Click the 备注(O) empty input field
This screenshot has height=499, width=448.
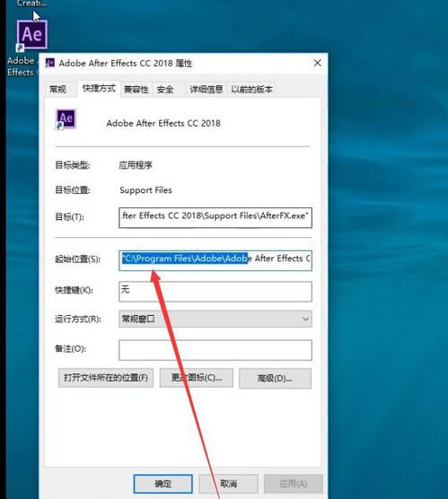pyautogui.click(x=215, y=350)
